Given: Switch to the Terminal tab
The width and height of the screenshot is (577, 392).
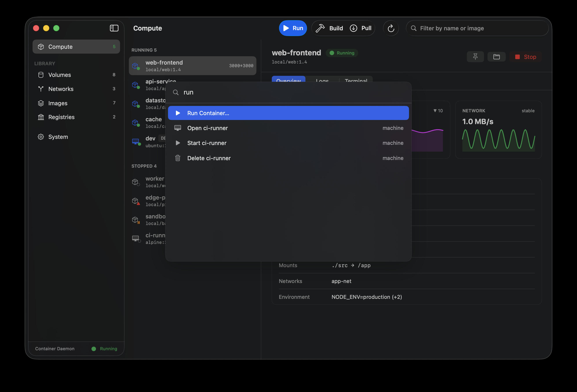Looking at the screenshot, I should pyautogui.click(x=356, y=79).
